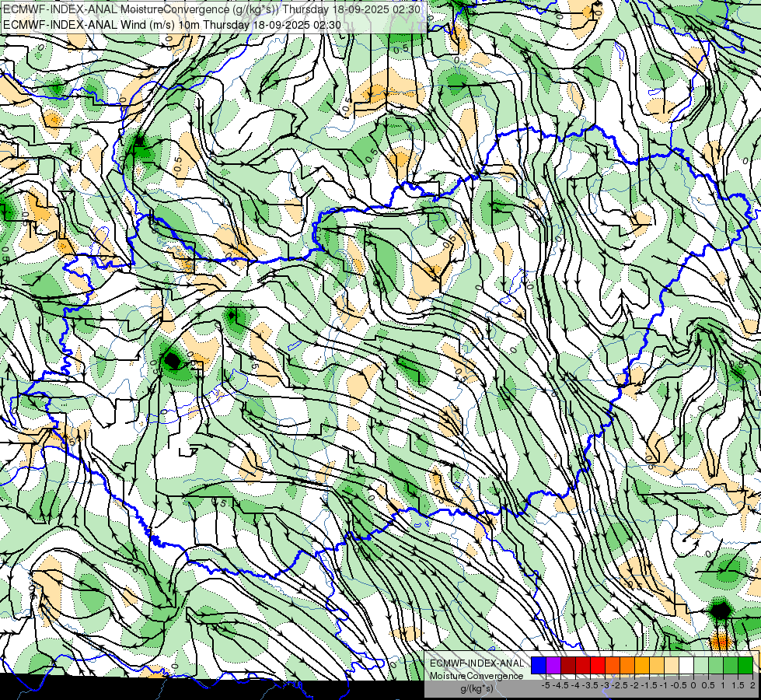This screenshot has height=700, width=761.
Task: Choose legend swatch between -2.5 and -2
Action: point(627,666)
